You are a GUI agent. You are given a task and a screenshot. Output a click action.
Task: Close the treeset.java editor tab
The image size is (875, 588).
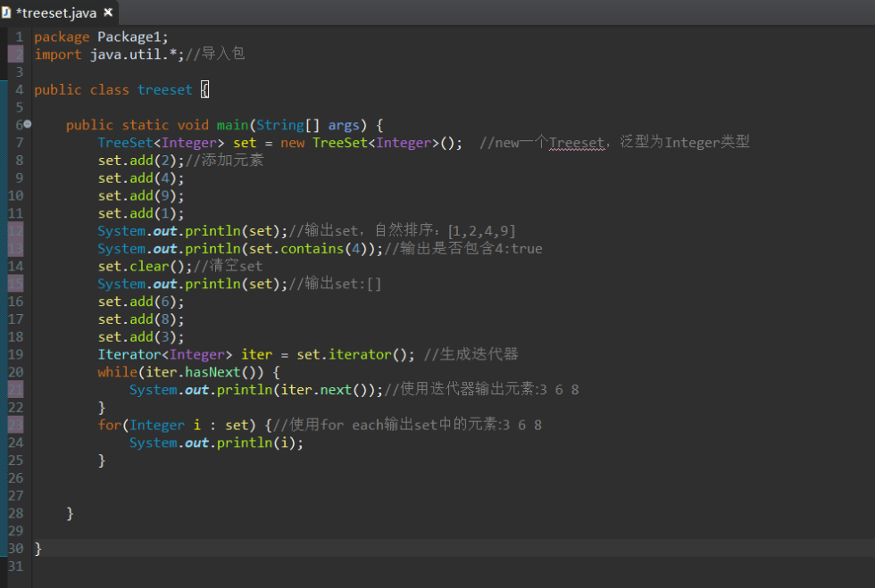[x=108, y=12]
